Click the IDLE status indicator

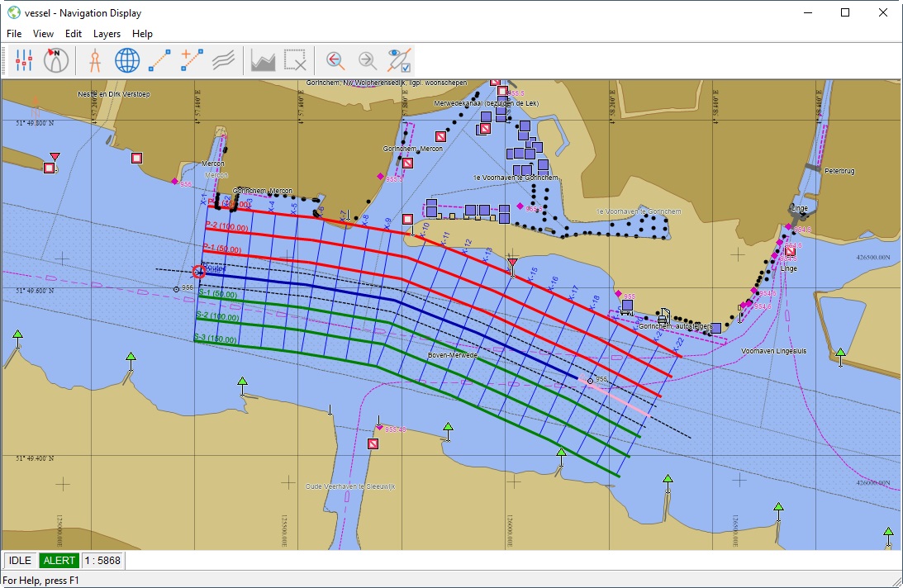click(20, 561)
